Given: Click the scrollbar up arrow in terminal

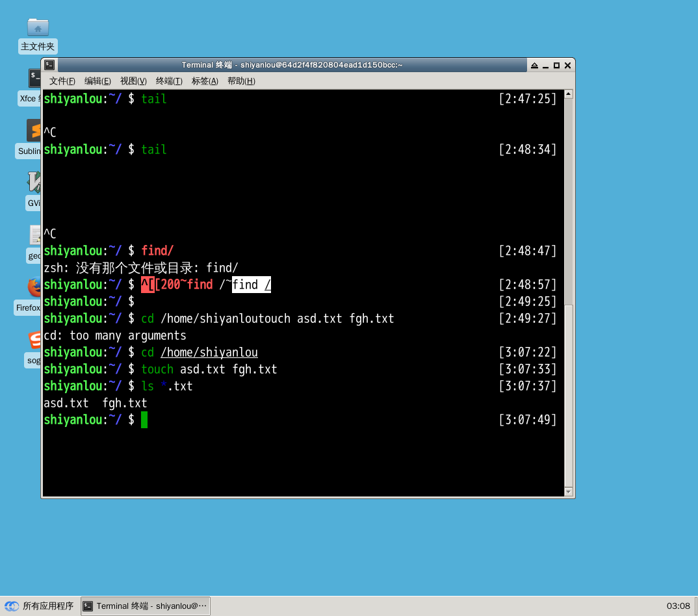Looking at the screenshot, I should point(569,94).
